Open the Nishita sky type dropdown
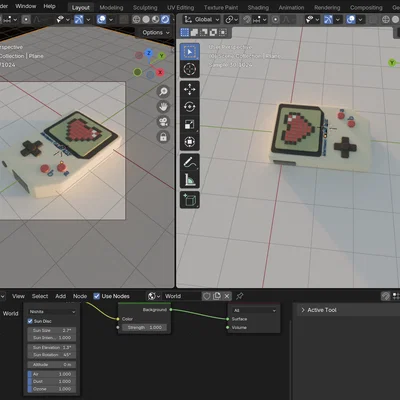This screenshot has width=400, height=400. [52, 312]
